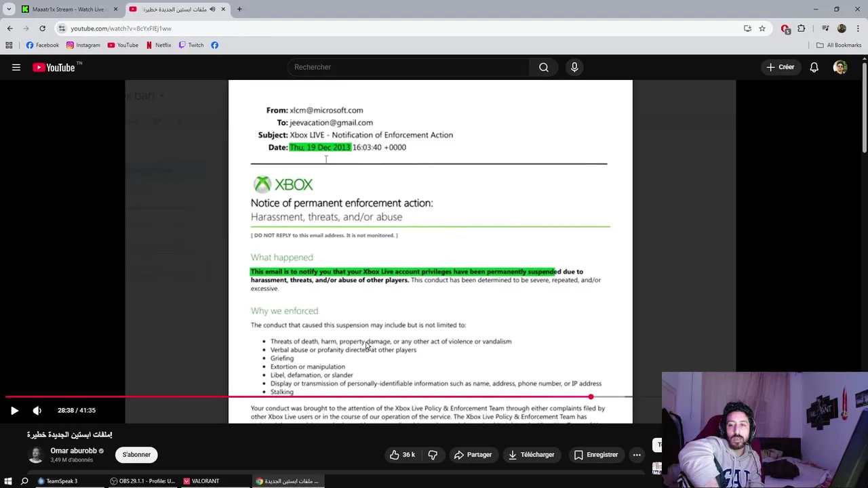The height and width of the screenshot is (488, 868).
Task: Install app icon in address bar
Action: (x=747, y=28)
